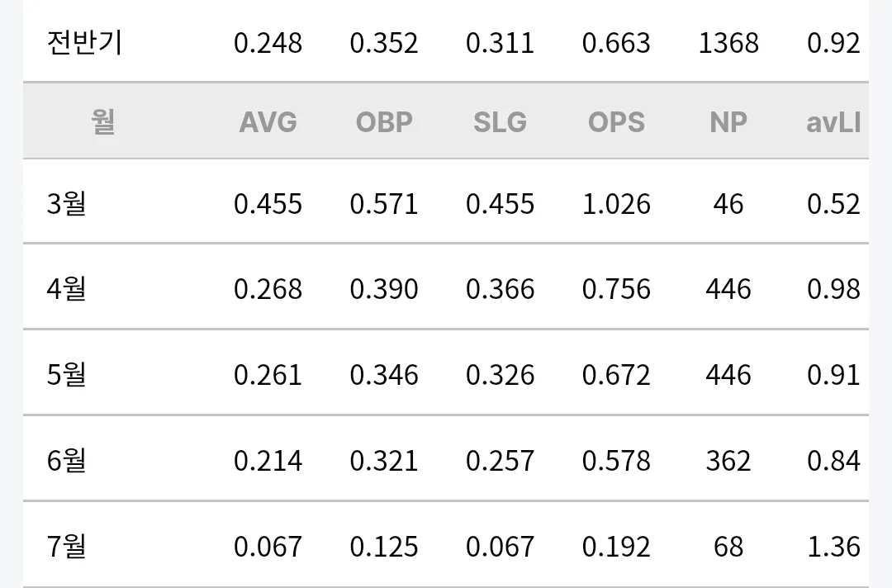Select the 전반기 row label
This screenshot has width=892, height=588.
(x=84, y=43)
